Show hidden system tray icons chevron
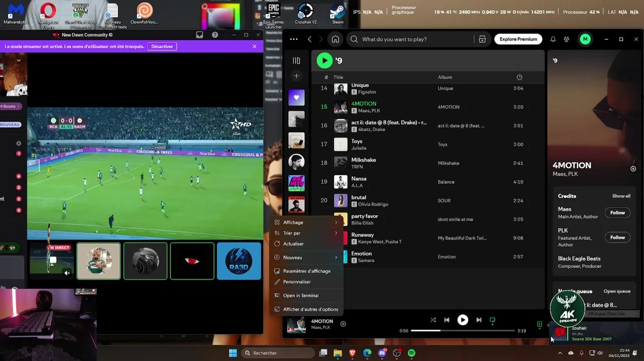Viewport: 644px width, 361px height. 560,353
